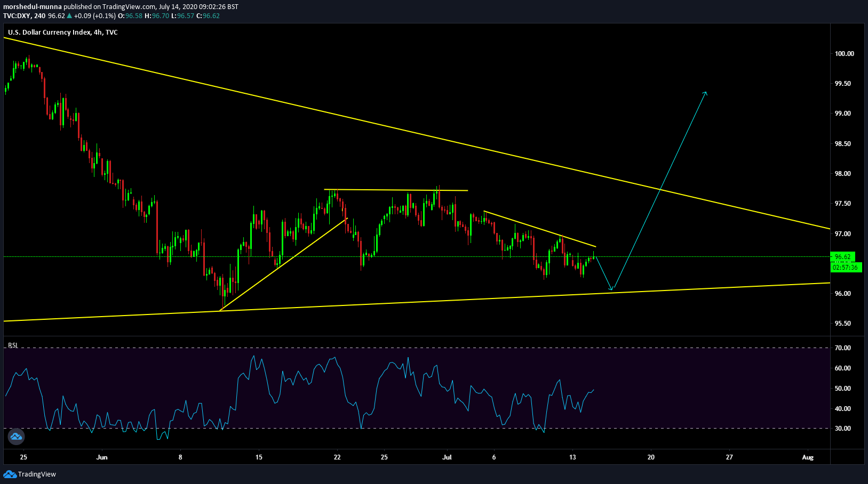The width and height of the screenshot is (868, 484).
Task: Click the RSI 40.00 scale label
Action: (x=843, y=409)
